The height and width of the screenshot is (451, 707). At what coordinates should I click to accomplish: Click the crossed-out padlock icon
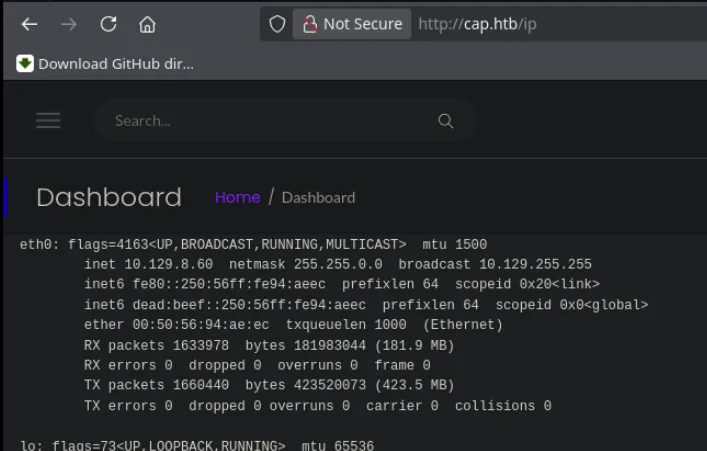pyautogui.click(x=309, y=24)
